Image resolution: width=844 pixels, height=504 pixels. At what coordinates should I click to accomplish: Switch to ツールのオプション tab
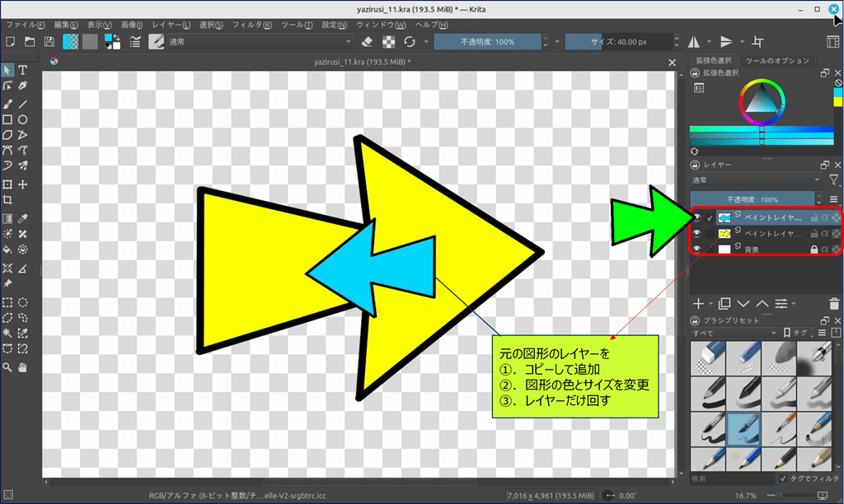(777, 60)
